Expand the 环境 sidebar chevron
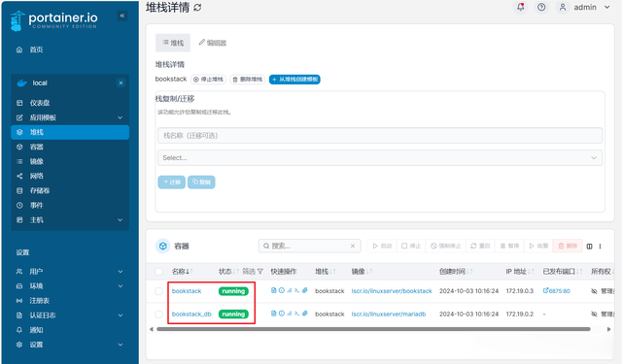 pos(120,286)
